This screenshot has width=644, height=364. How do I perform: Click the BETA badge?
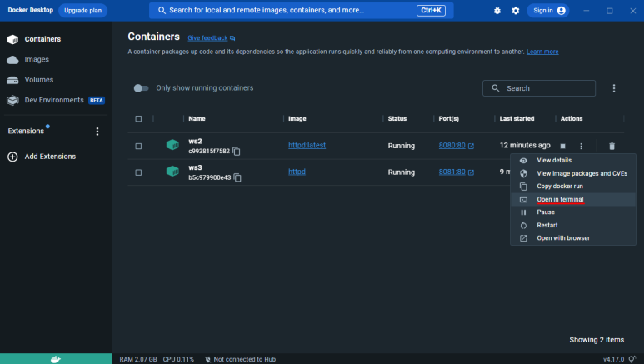click(97, 101)
